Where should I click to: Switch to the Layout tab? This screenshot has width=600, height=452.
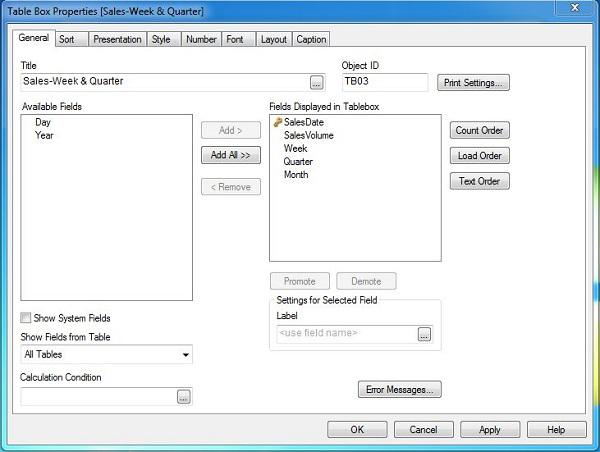coord(274,39)
